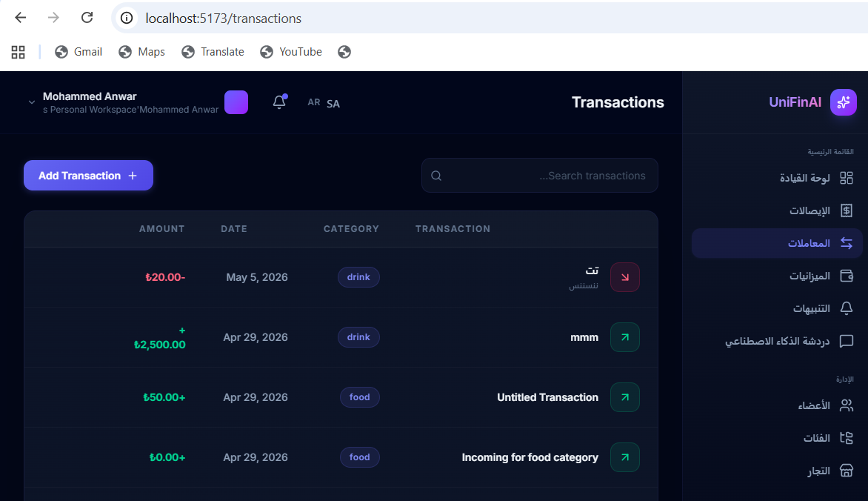Switch language with AR toggle
The width and height of the screenshot is (868, 501).
pos(314,102)
